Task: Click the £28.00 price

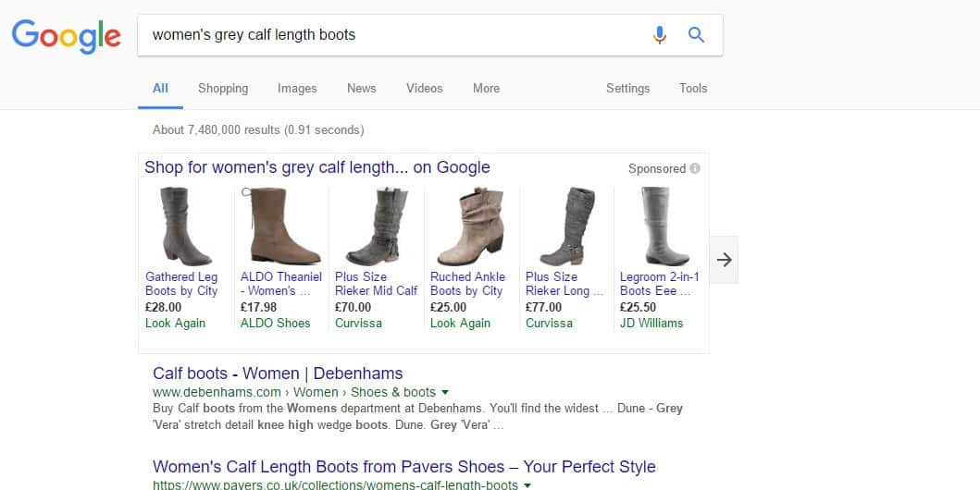Action: 163,307
